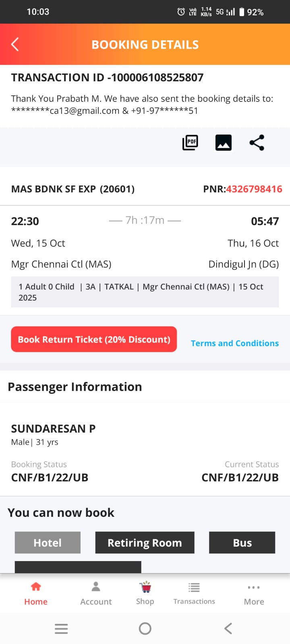
Task: Tap the share ticket icon
Action: click(257, 142)
